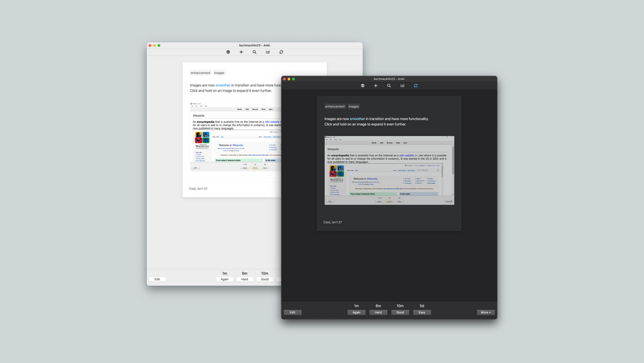Answer Good in dark window
This screenshot has height=363, width=644.
400,313
